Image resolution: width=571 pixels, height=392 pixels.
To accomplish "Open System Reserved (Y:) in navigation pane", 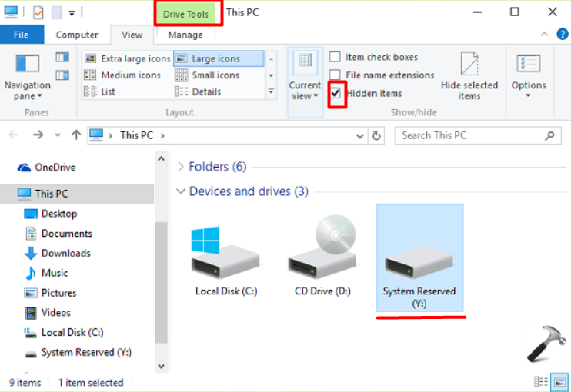I will [78, 352].
